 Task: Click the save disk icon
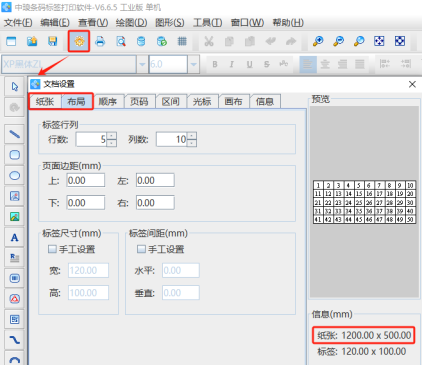tap(52, 41)
